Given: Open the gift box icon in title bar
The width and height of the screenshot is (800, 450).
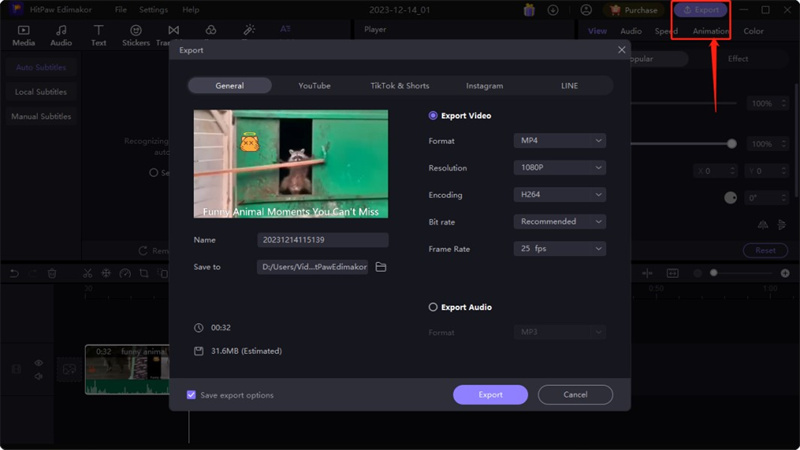Looking at the screenshot, I should pos(529,10).
